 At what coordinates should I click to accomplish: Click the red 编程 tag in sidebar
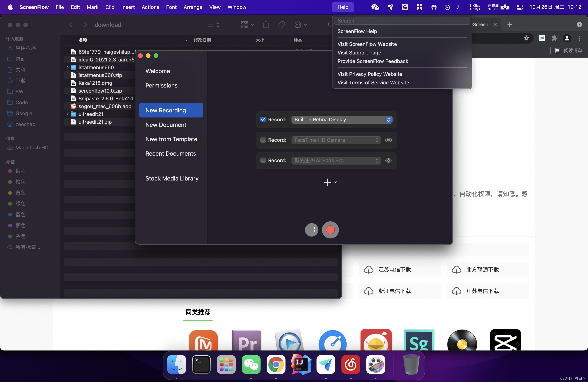click(x=20, y=171)
